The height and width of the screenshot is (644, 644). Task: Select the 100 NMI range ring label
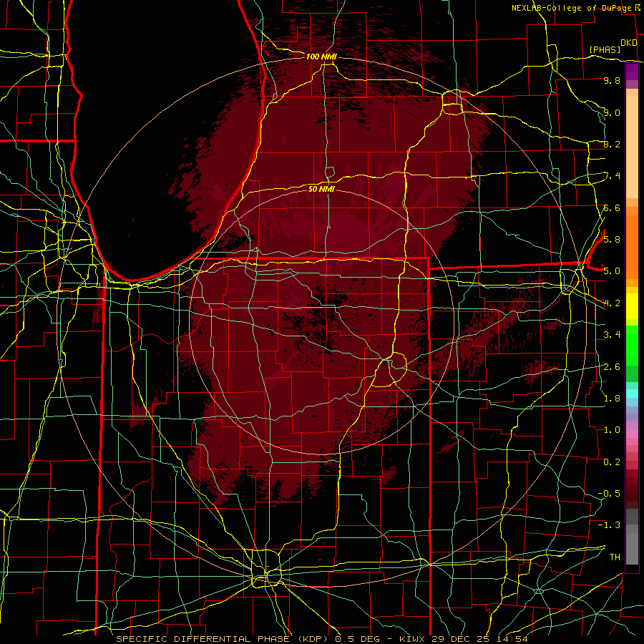tap(321, 57)
